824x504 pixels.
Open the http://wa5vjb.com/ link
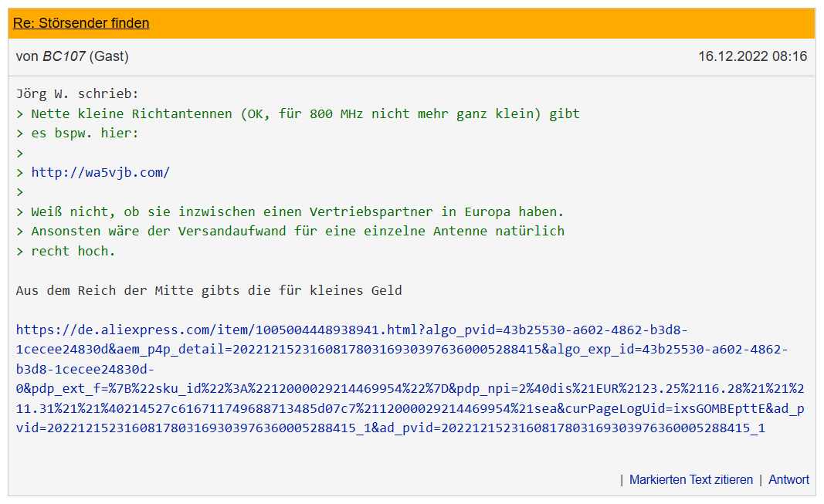point(100,172)
